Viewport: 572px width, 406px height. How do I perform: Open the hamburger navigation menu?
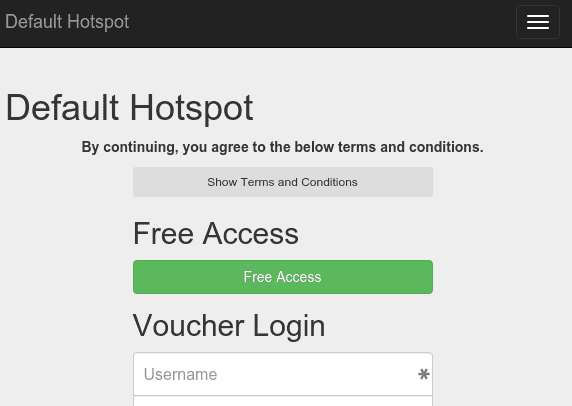click(538, 22)
